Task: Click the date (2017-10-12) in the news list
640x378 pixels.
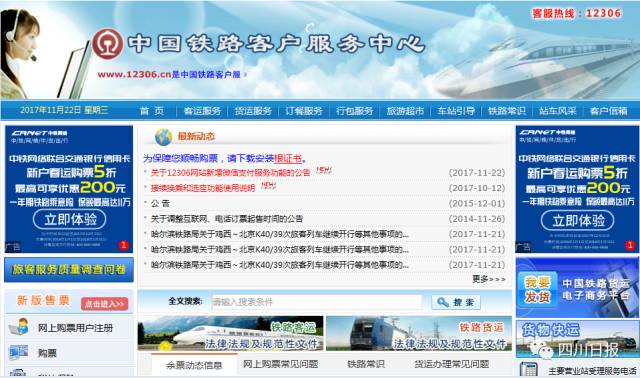Action: [x=477, y=188]
